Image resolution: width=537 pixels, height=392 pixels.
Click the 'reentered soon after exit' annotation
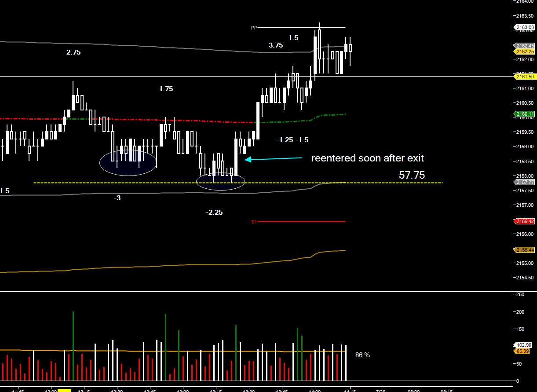[x=368, y=158]
